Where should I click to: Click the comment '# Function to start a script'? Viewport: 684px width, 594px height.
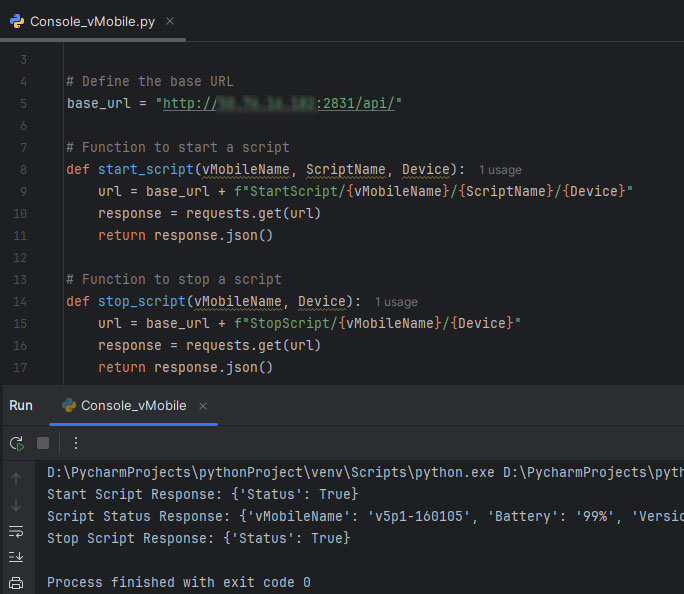tap(178, 147)
